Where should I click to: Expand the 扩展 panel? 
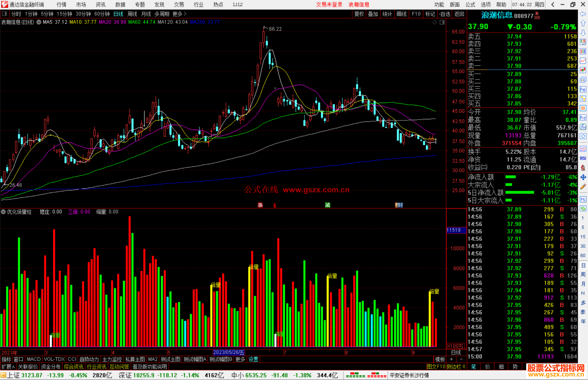click(x=8, y=367)
